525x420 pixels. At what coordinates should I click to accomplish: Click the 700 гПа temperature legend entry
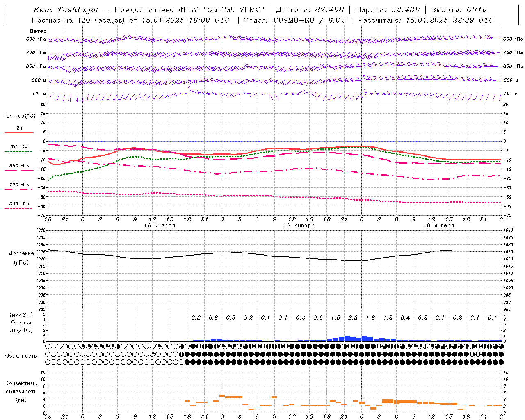(x=19, y=186)
